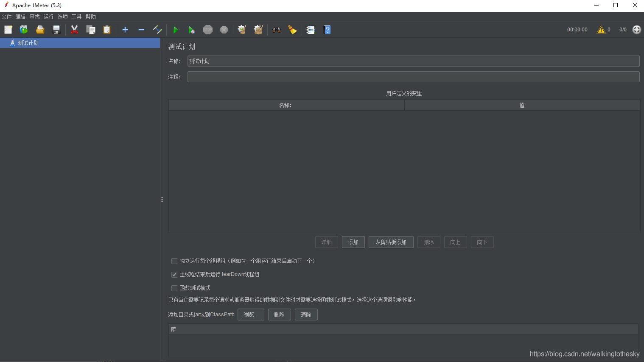Open the 查找 menu
Screen dimensions: 644x362
pos(35,17)
